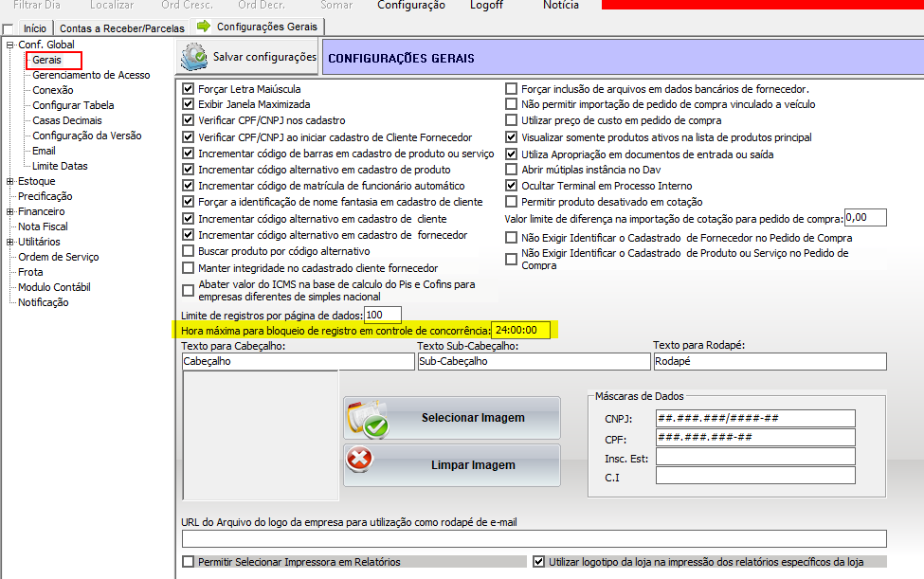Collapse the Conf. Global tree node
The height and width of the screenshot is (579, 924).
click(10, 45)
